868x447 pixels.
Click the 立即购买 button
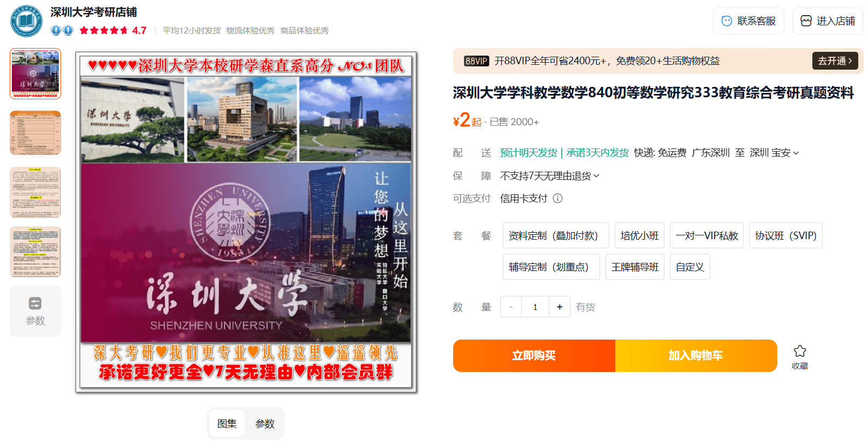[534, 356]
